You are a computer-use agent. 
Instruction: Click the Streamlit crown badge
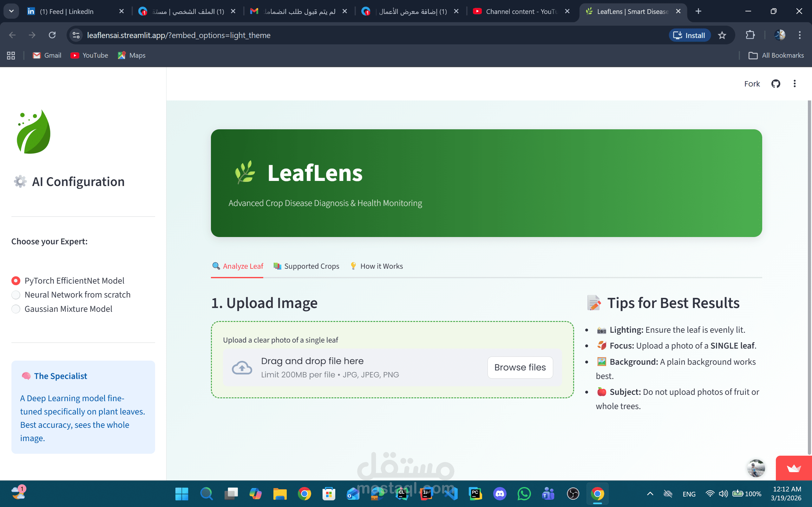[794, 468]
